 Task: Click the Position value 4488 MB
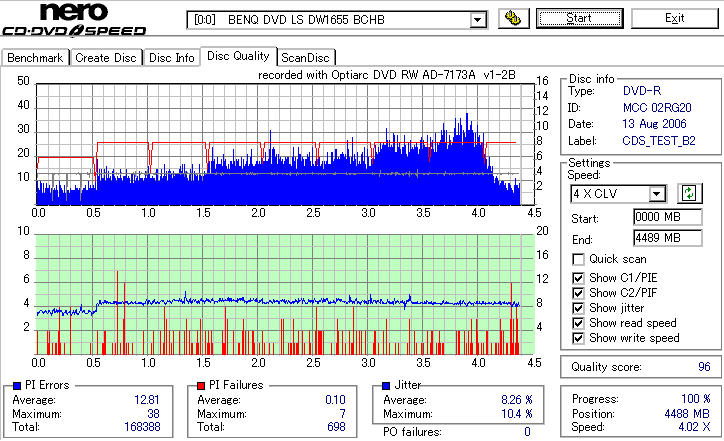(687, 414)
